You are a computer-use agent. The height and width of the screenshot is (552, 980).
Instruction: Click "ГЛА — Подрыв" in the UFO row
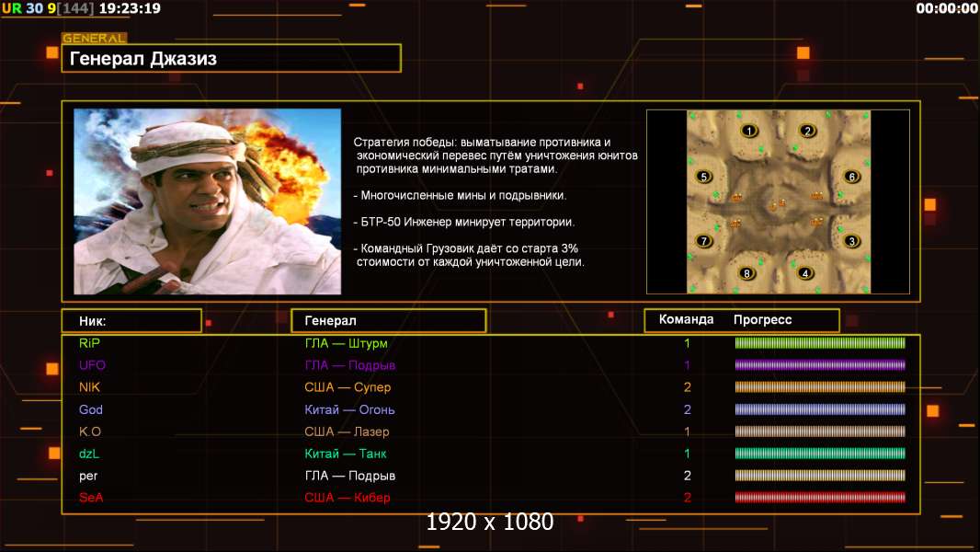(350, 365)
